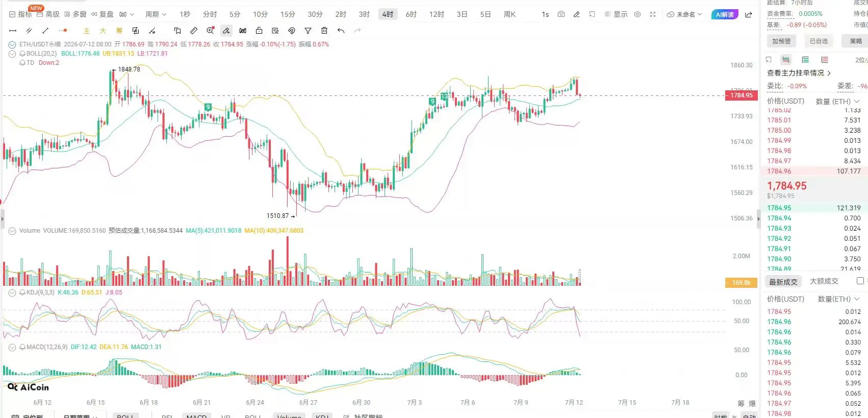Activate the zoom-in magnifier tool
The height and width of the screenshot is (418, 868).
pyautogui.click(x=210, y=31)
